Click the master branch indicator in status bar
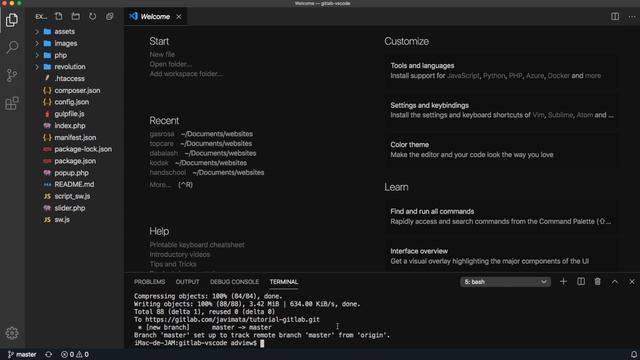 click(x=22, y=354)
